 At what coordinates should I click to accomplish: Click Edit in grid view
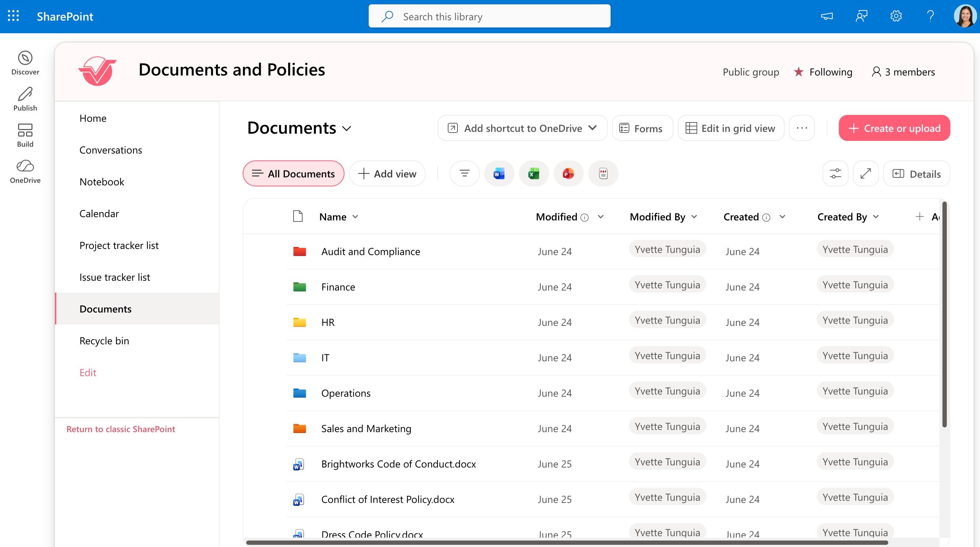(x=731, y=128)
